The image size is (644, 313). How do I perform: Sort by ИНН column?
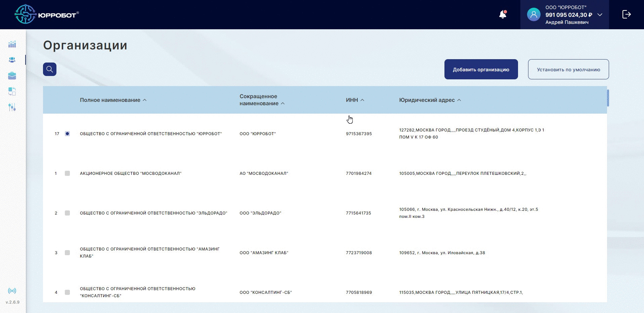pos(355,100)
